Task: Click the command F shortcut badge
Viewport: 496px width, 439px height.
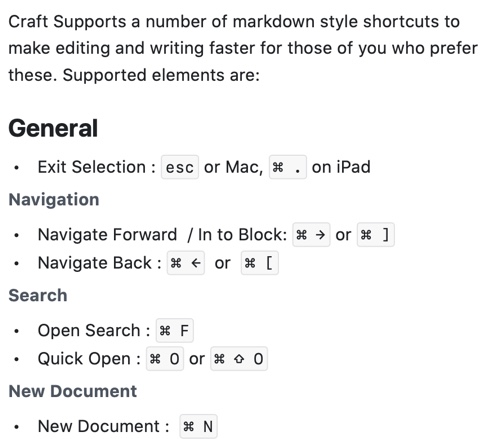Action: click(x=175, y=331)
